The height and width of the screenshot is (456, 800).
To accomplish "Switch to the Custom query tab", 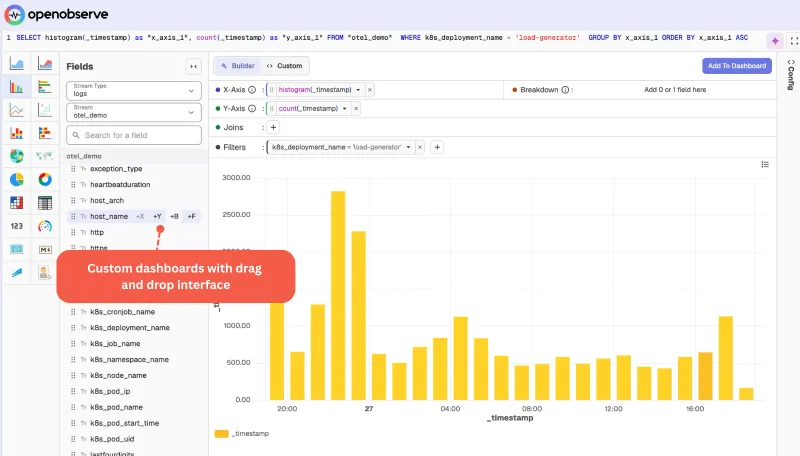I will point(285,66).
